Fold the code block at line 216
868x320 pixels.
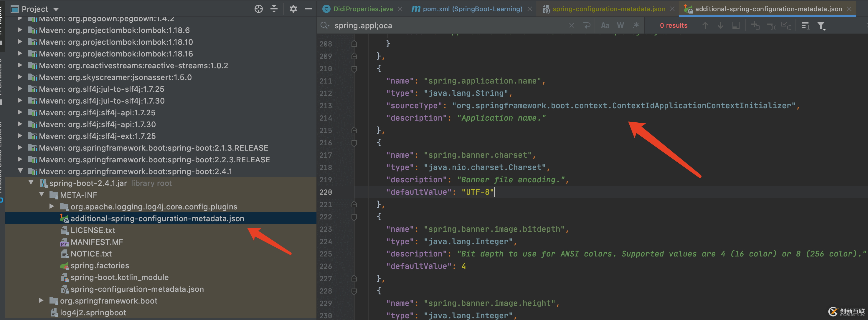tap(354, 143)
